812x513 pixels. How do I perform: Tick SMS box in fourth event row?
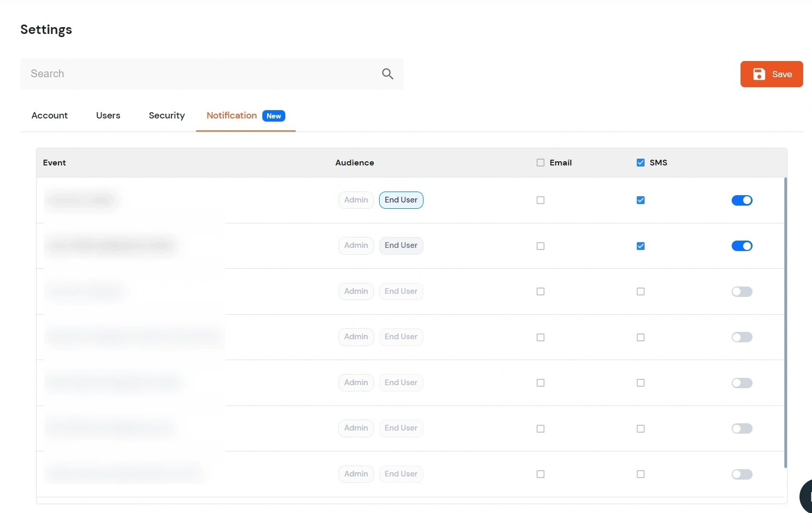tap(640, 337)
